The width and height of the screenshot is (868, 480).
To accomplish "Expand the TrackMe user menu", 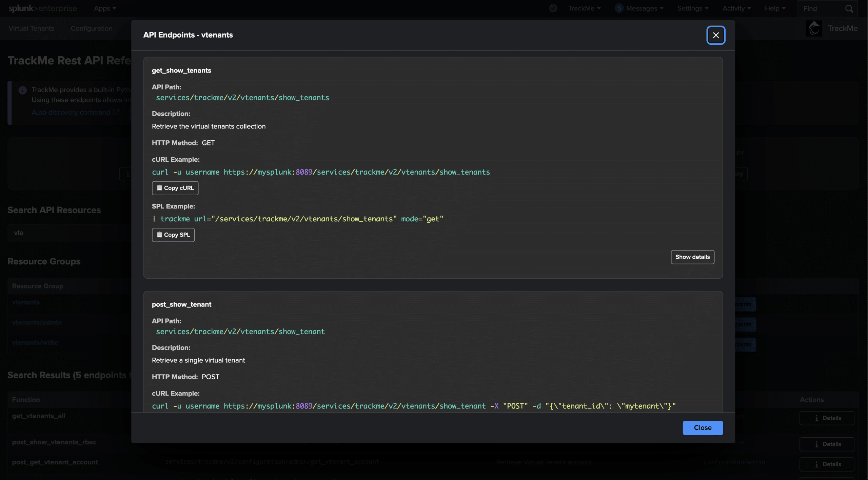I will coord(584,8).
